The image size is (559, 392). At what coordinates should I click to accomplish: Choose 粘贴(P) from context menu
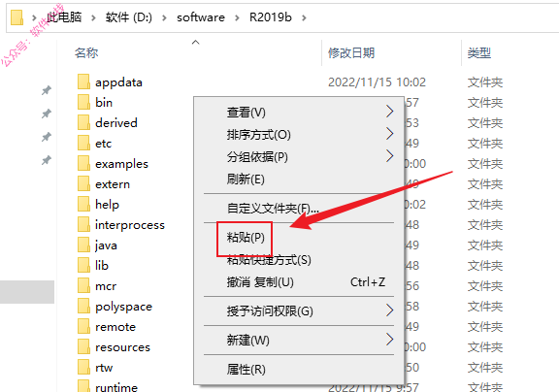(246, 238)
